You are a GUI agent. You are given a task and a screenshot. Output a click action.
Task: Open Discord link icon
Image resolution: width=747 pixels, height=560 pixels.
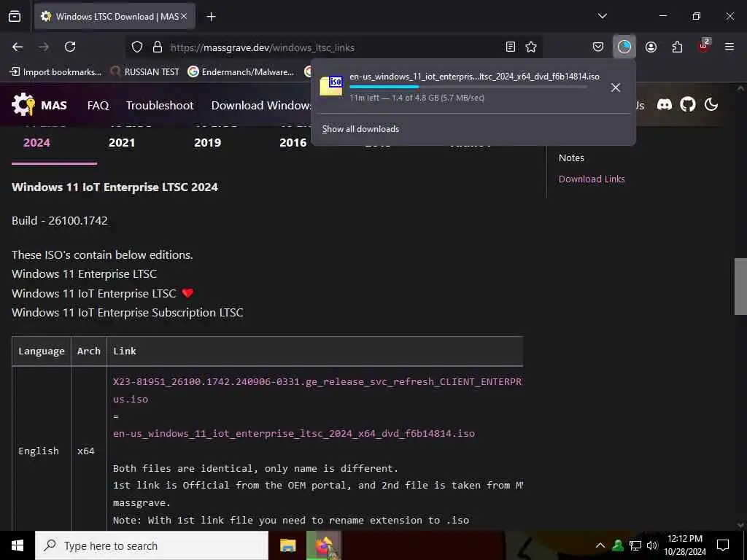[664, 105]
